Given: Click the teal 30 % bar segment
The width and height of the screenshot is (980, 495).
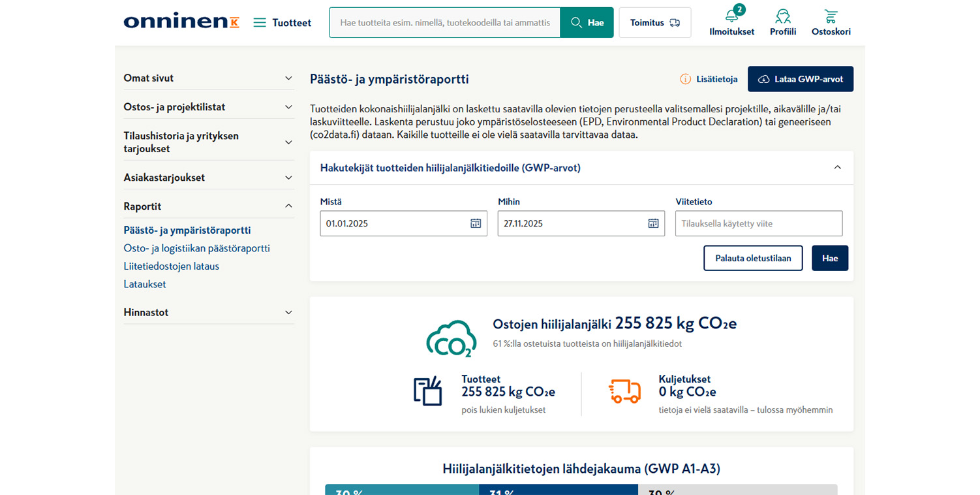Looking at the screenshot, I should [402, 490].
